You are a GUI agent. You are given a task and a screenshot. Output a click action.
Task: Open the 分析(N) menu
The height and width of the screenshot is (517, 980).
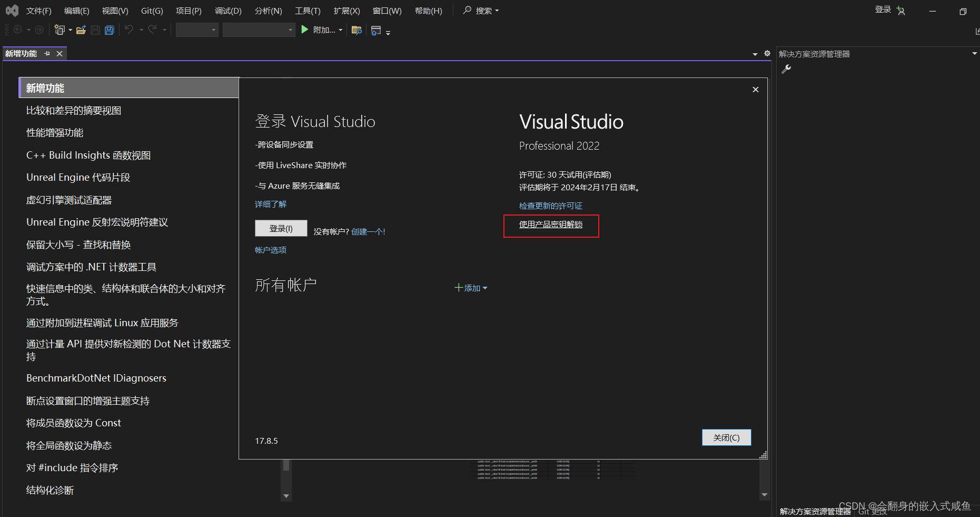(x=268, y=11)
